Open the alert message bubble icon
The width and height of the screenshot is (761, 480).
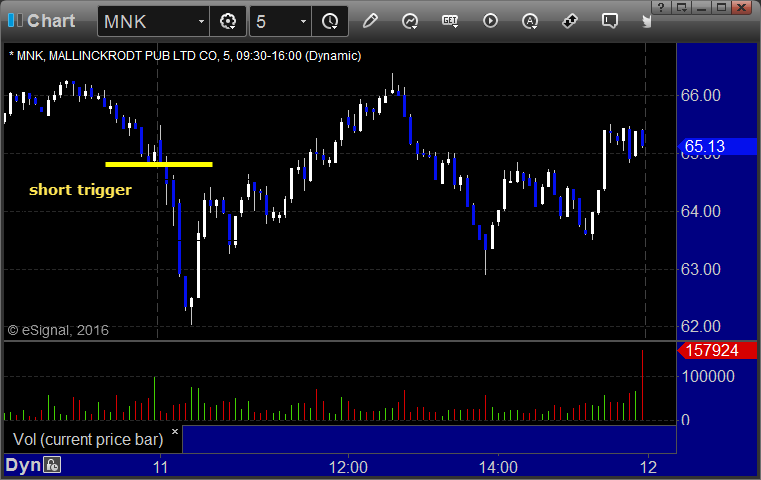[x=610, y=21]
